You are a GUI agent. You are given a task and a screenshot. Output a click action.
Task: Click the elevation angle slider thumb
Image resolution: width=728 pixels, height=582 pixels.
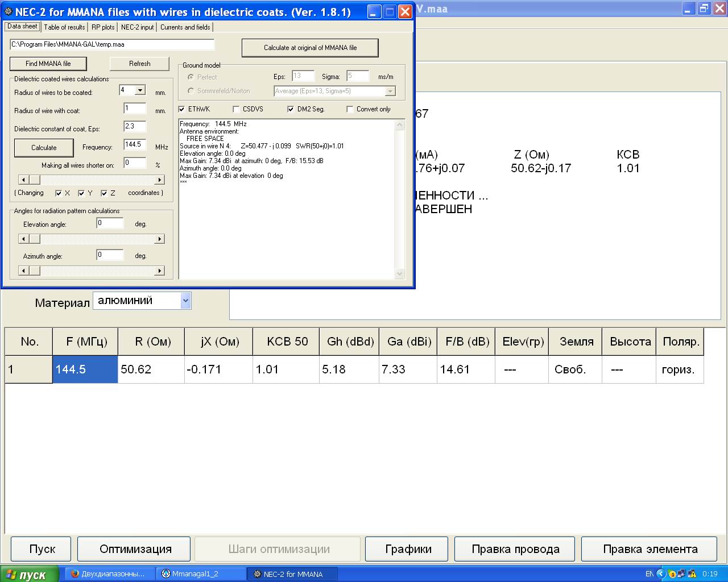34,239
